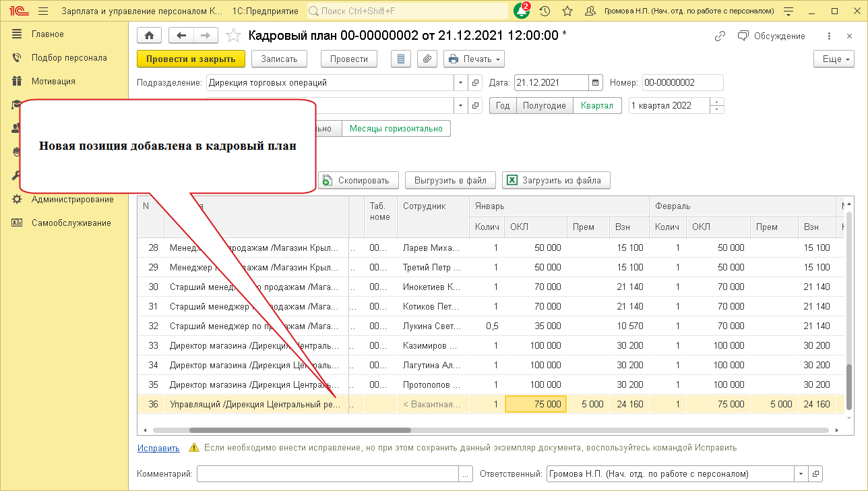
Task: Open the Администрирование section
Action: pos(73,200)
